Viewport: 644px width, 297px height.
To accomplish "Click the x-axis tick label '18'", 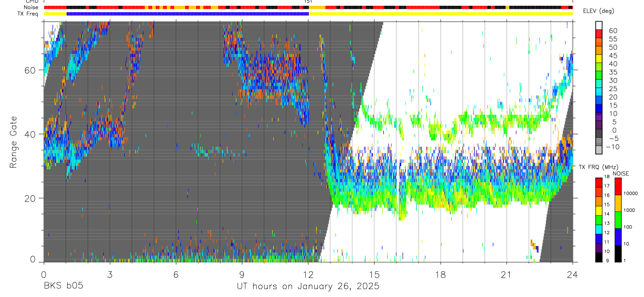I will 441,274.
